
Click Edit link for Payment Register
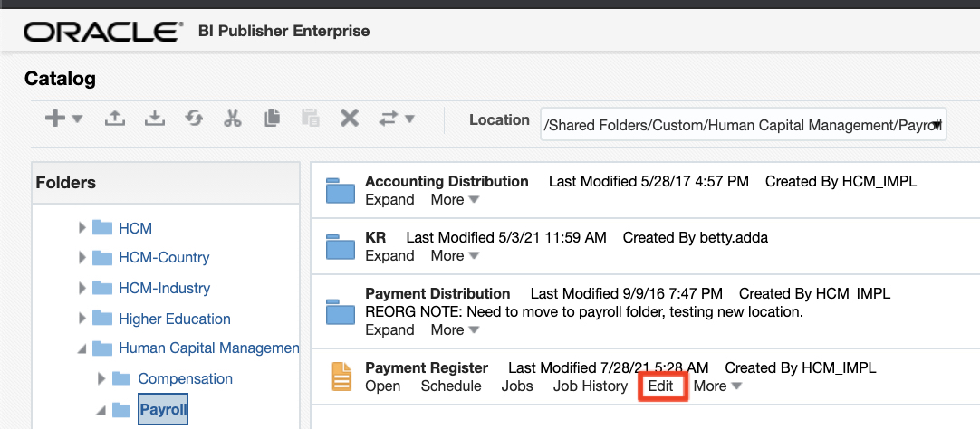(660, 386)
